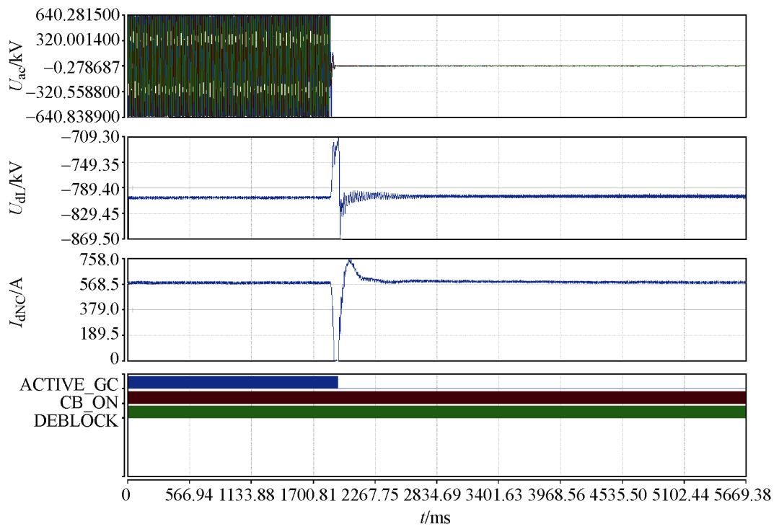779x532 pixels.
Task: Click the −869.50 y-axis value
Action: click(x=90, y=239)
